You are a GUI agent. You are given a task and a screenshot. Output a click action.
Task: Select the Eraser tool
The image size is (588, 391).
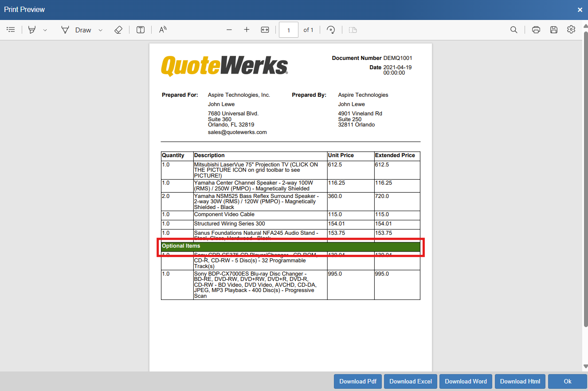118,30
